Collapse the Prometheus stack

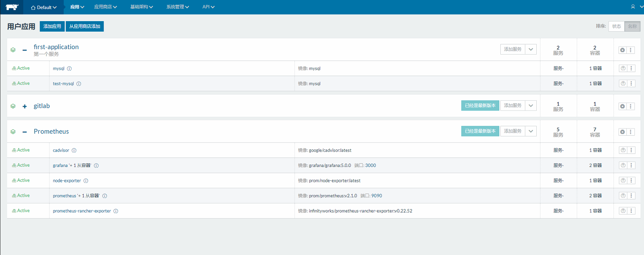click(25, 132)
